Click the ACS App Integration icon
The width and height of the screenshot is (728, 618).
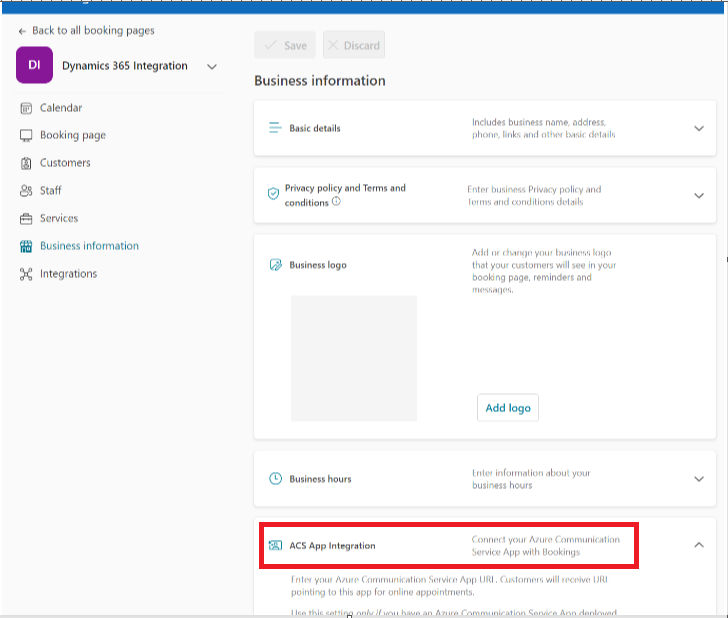click(x=275, y=545)
